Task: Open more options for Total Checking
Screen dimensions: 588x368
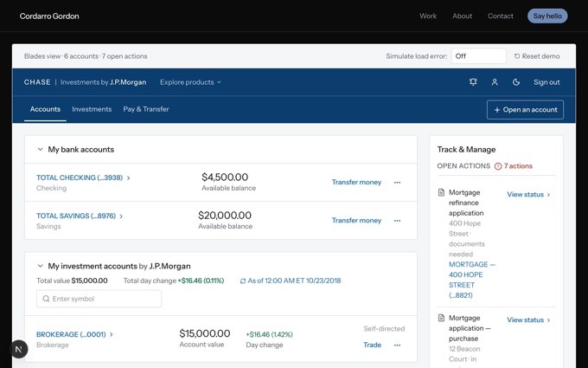Action: 397,183
